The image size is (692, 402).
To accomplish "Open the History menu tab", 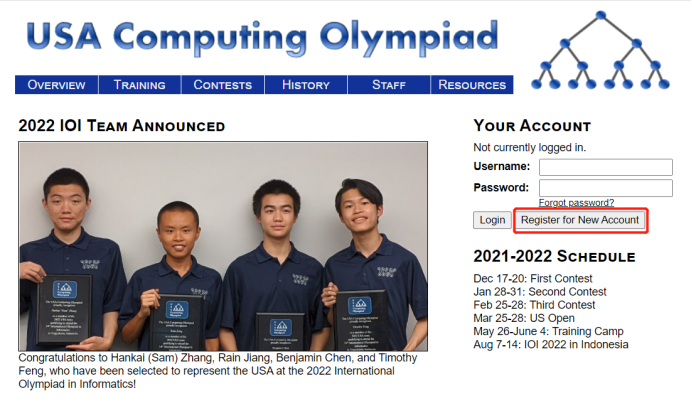I will (305, 85).
